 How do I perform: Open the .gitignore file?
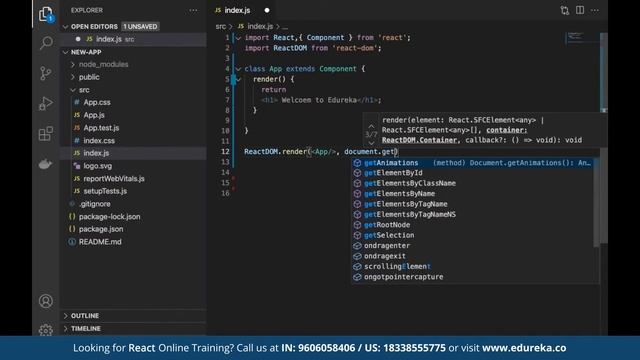(134, 204)
